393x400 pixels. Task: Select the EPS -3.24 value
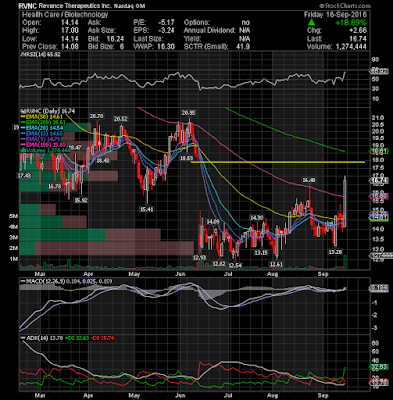(x=166, y=30)
